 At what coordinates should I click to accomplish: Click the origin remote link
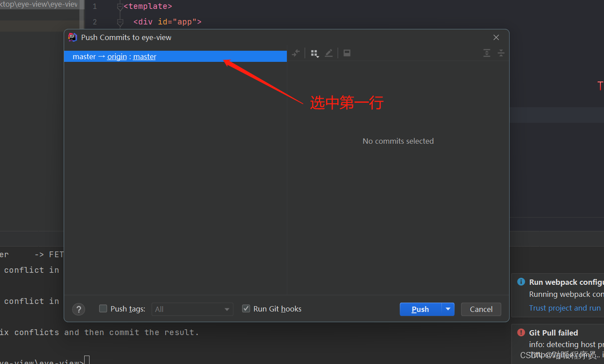(x=117, y=57)
